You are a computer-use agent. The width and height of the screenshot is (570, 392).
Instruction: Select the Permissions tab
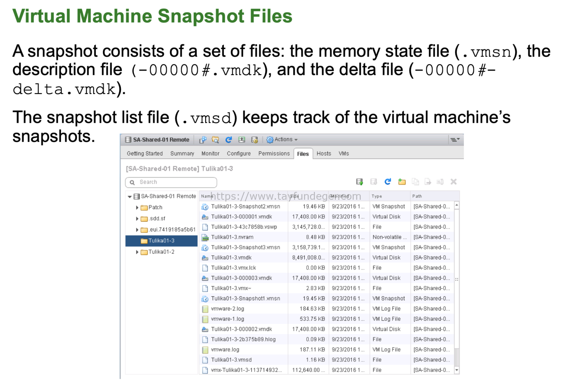(x=274, y=153)
